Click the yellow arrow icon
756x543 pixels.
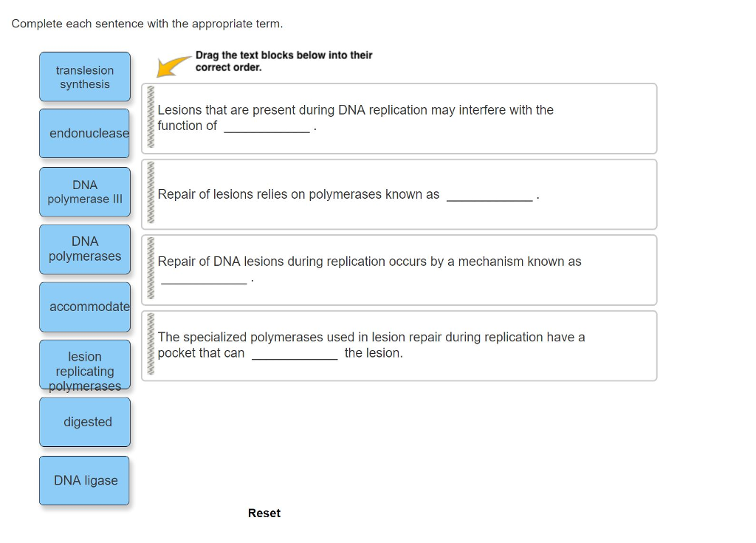click(174, 66)
